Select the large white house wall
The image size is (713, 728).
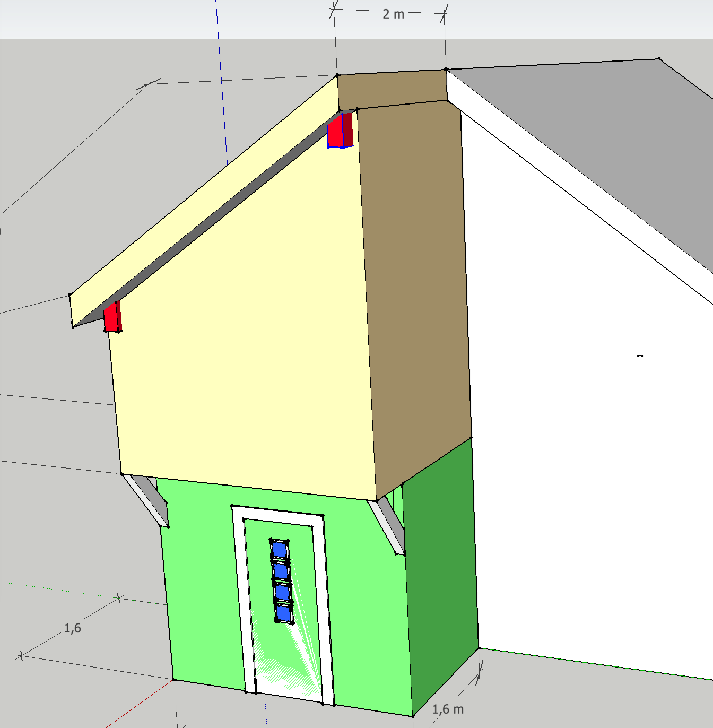click(x=584, y=398)
